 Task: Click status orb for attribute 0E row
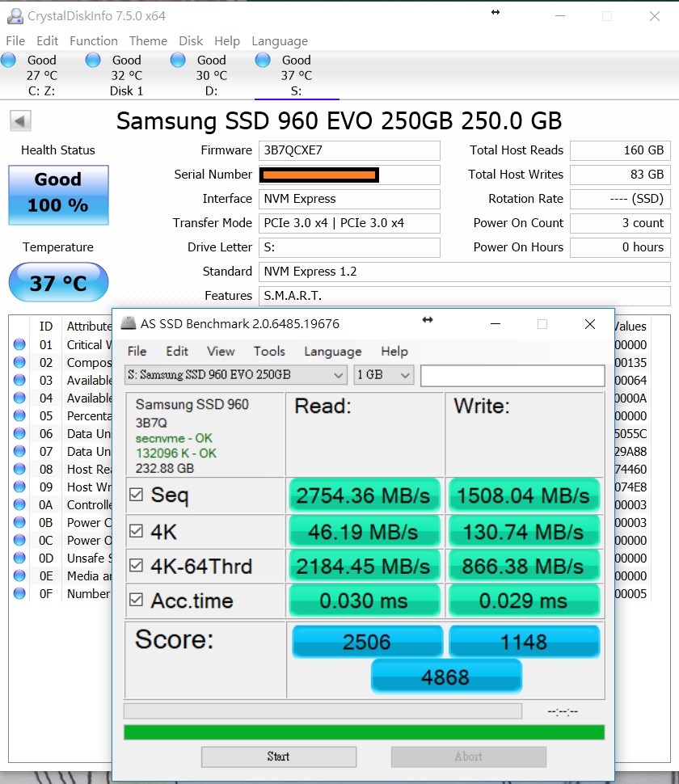19,575
